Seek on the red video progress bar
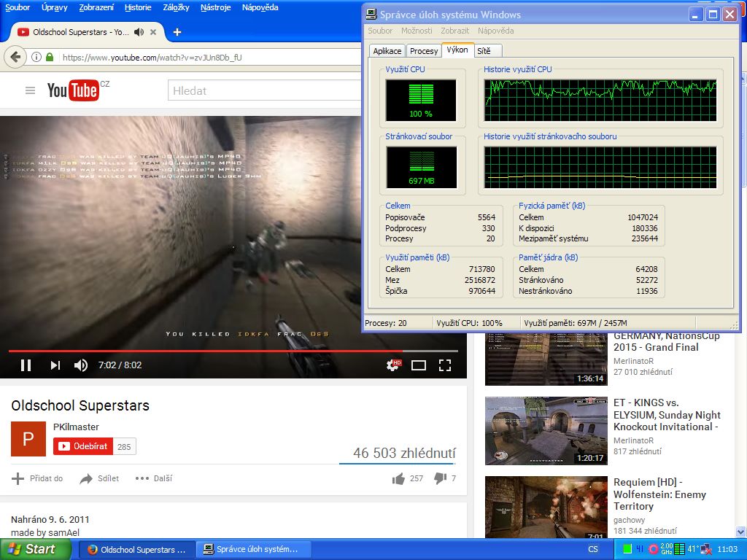The image size is (747, 560). 219,351
